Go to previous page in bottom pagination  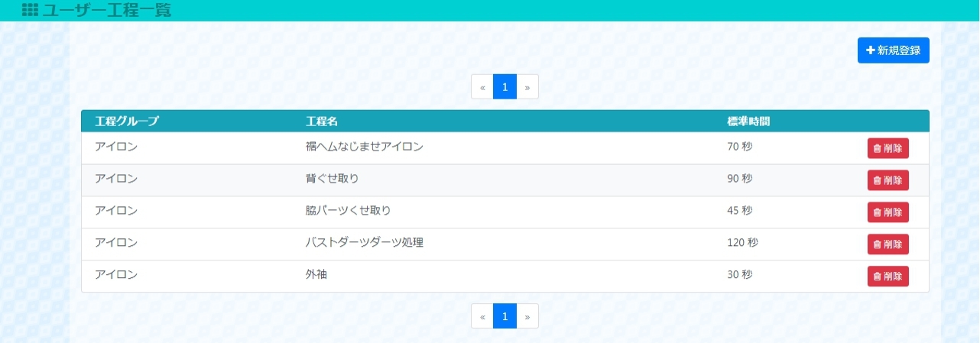point(482,315)
